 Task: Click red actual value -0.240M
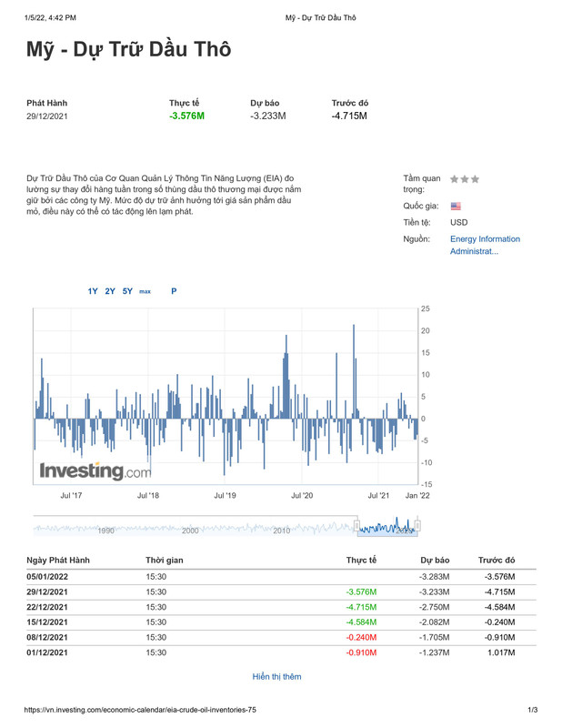pos(362,638)
